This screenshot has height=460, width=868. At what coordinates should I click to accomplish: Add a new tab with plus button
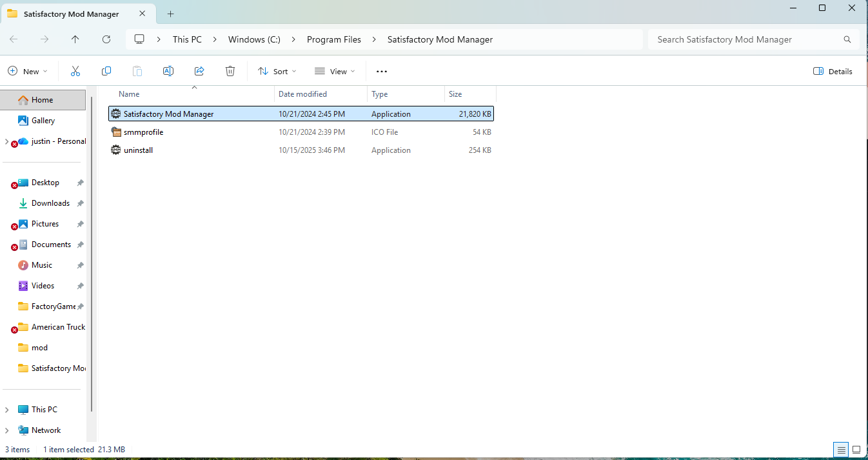pyautogui.click(x=170, y=14)
